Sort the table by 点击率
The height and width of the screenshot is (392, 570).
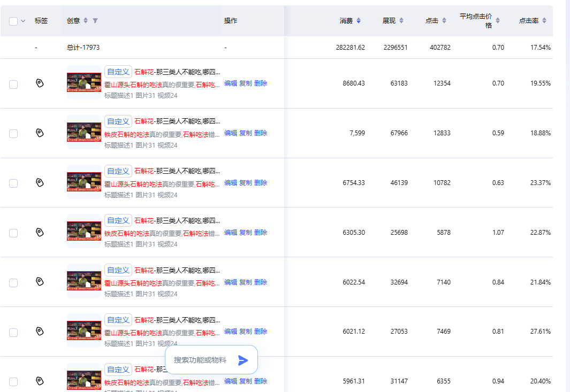[x=544, y=21]
